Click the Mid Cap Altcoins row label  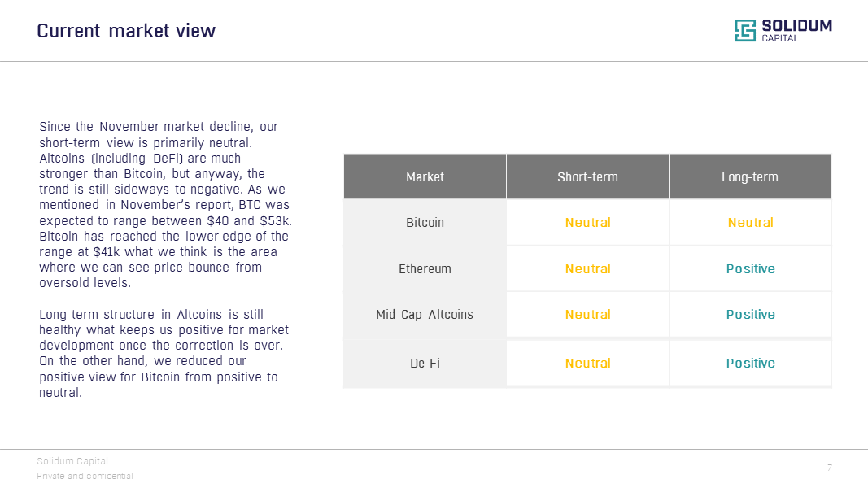(425, 315)
